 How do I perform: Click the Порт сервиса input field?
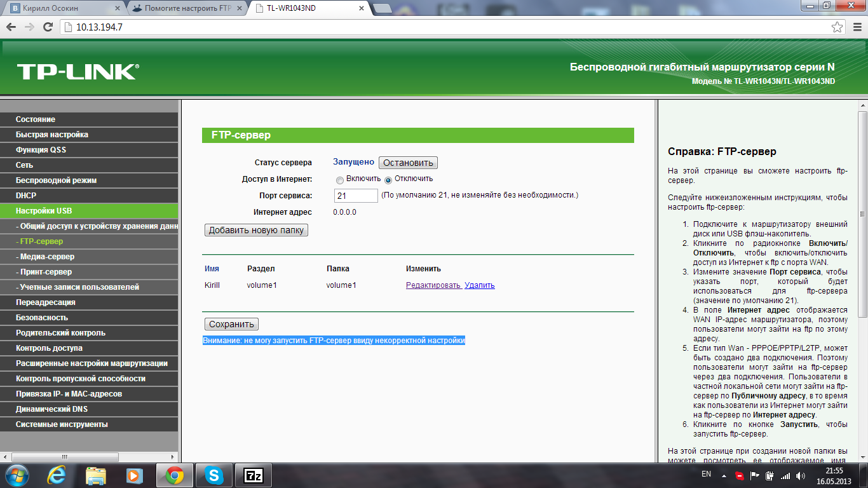(356, 196)
